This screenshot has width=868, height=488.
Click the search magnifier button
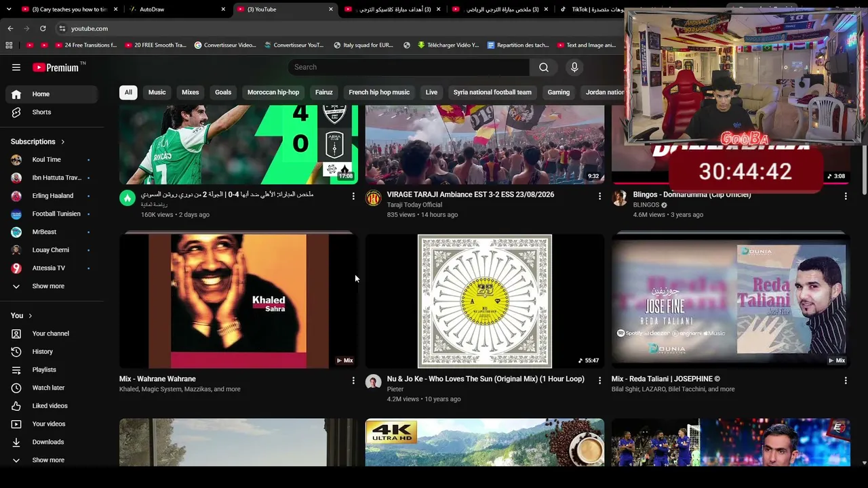tap(544, 67)
